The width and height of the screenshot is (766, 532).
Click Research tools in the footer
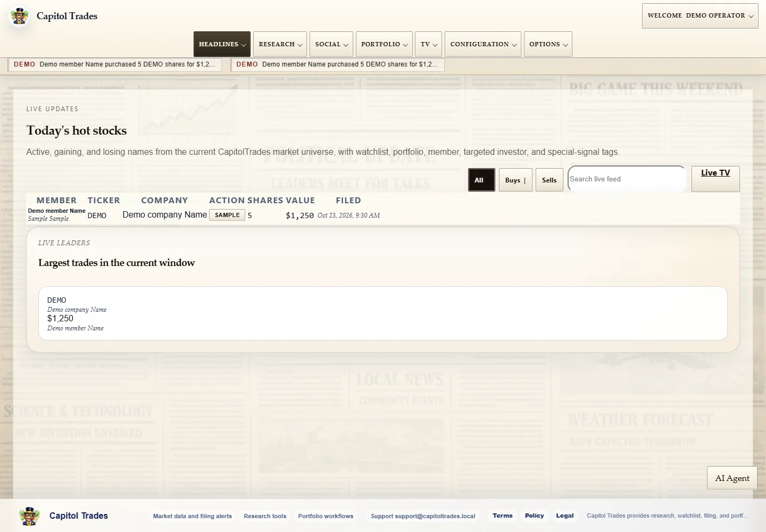coord(265,516)
